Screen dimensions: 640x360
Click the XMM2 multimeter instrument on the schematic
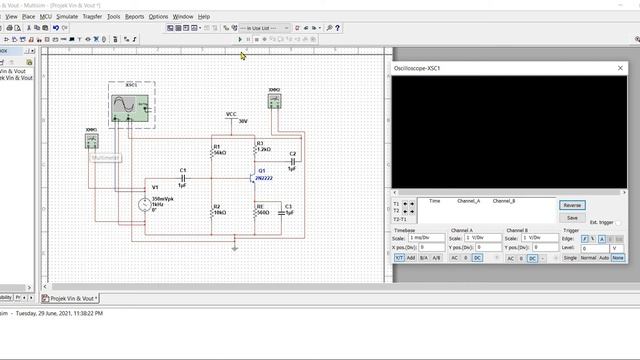(x=274, y=101)
